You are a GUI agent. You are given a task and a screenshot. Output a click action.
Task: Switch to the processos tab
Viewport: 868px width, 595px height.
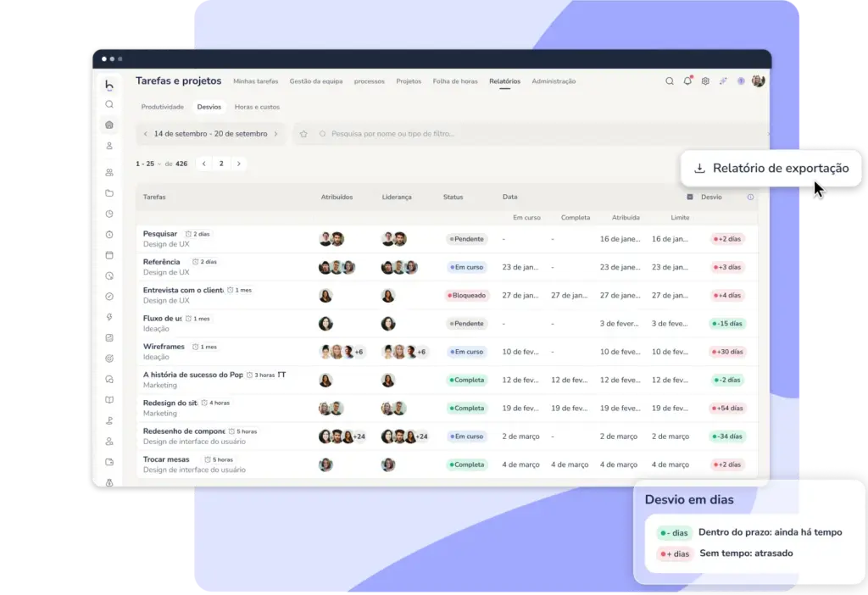pos(370,81)
